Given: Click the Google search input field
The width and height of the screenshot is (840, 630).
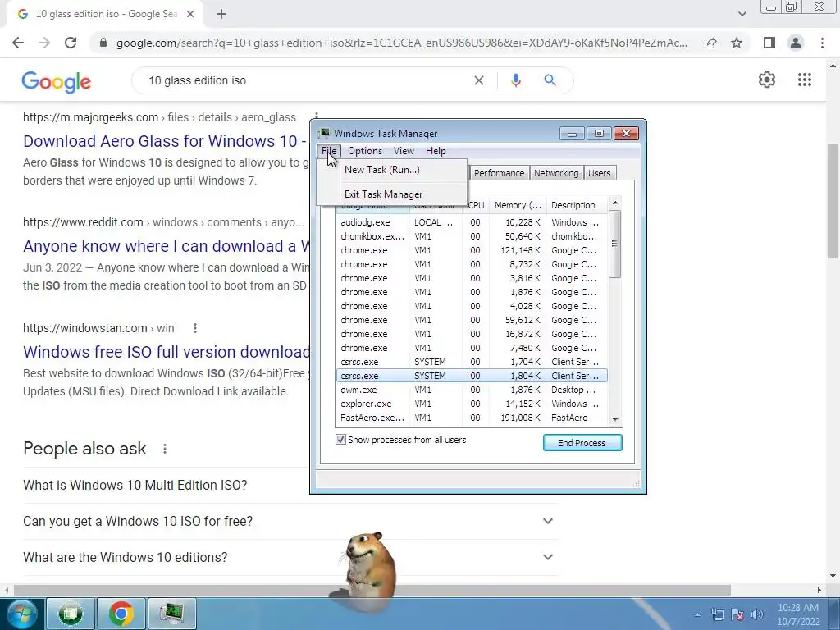Looking at the screenshot, I should click(x=305, y=80).
